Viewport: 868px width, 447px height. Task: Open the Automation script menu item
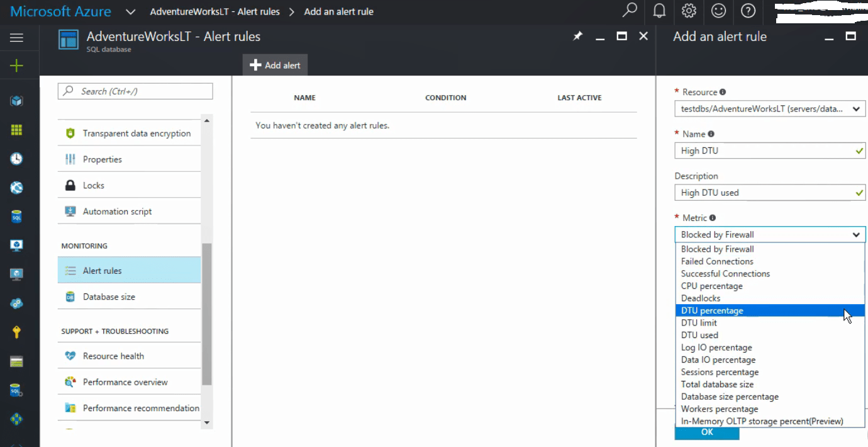coord(130,212)
